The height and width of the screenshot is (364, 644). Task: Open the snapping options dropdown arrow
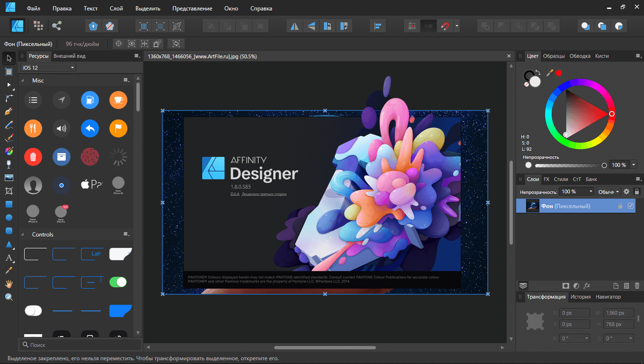[457, 25]
